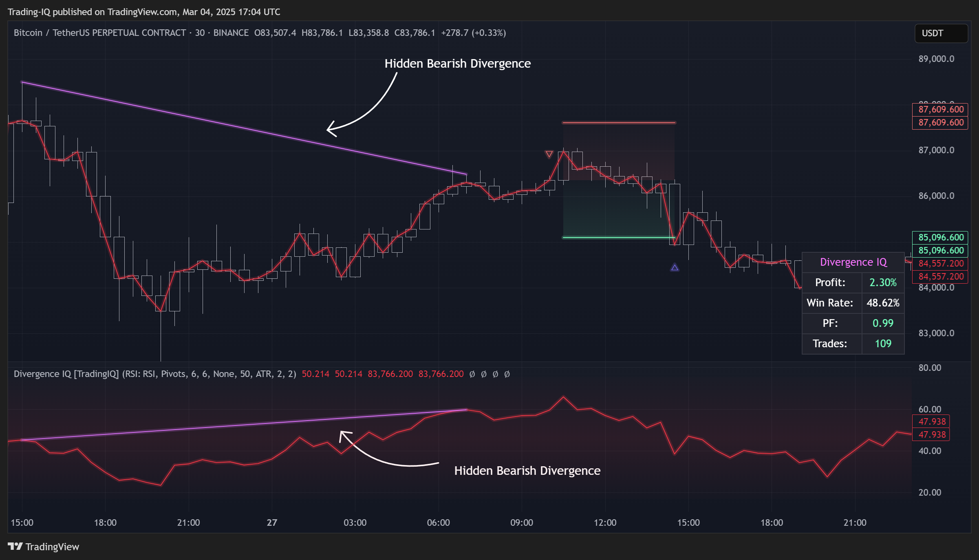Click the 27 date label on the time axis
Image resolution: width=979 pixels, height=560 pixels.
click(272, 523)
